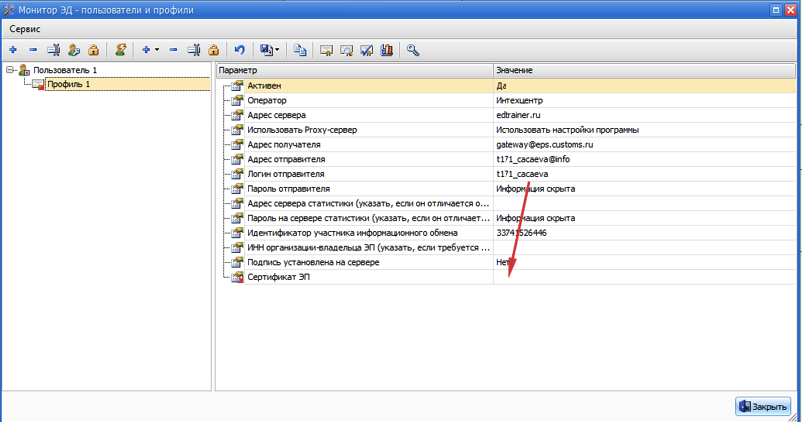This screenshot has width=802, height=422.
Task: Click the certificate with checkmark icon
Action: point(366,49)
